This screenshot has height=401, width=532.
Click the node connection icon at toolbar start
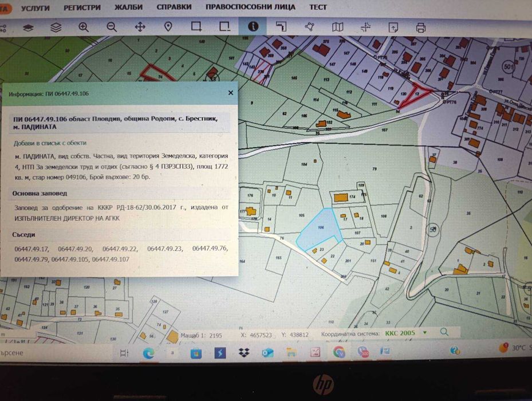tap(3, 28)
